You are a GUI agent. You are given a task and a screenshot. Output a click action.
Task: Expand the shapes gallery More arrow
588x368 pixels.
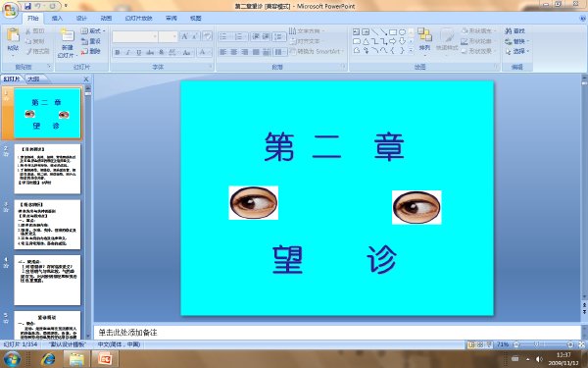tap(411, 50)
